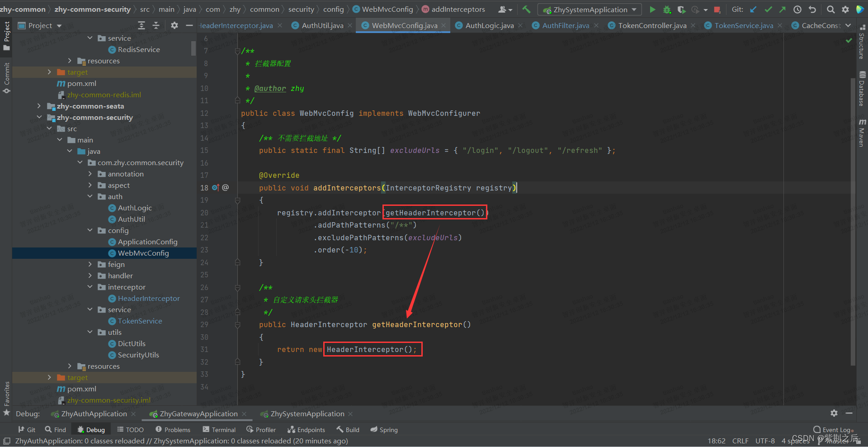Expand the feign package folder
The image size is (868, 447).
pyautogui.click(x=90, y=264)
